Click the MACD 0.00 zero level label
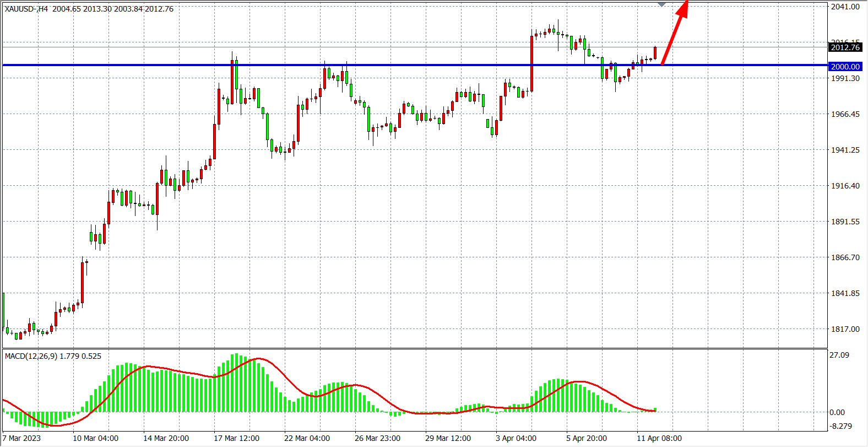868x447 pixels. coord(837,412)
